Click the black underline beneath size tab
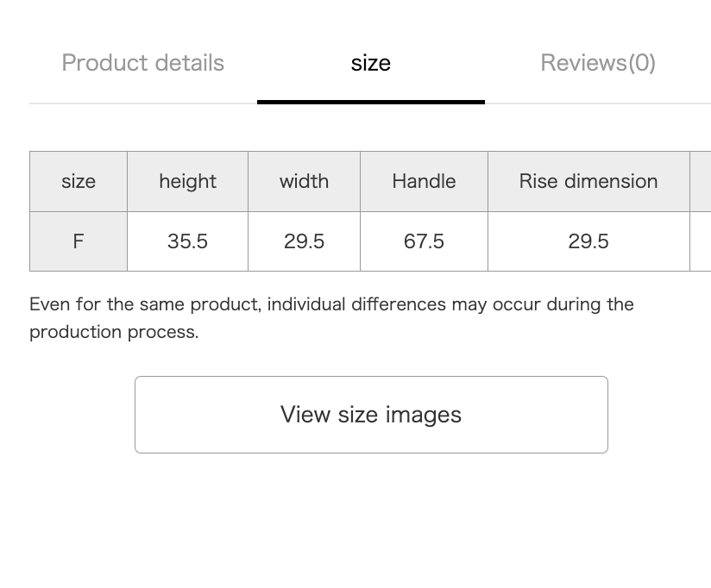Image resolution: width=711 pixels, height=588 pixels. click(371, 102)
